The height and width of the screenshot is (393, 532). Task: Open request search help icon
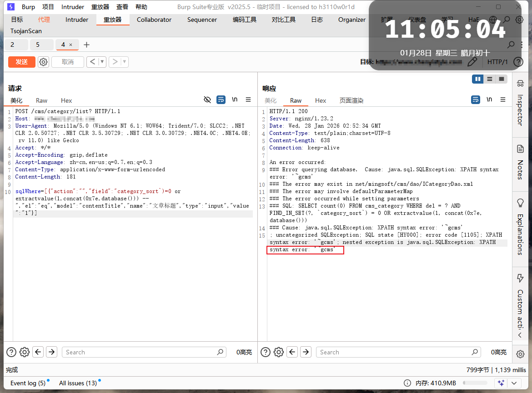point(11,352)
